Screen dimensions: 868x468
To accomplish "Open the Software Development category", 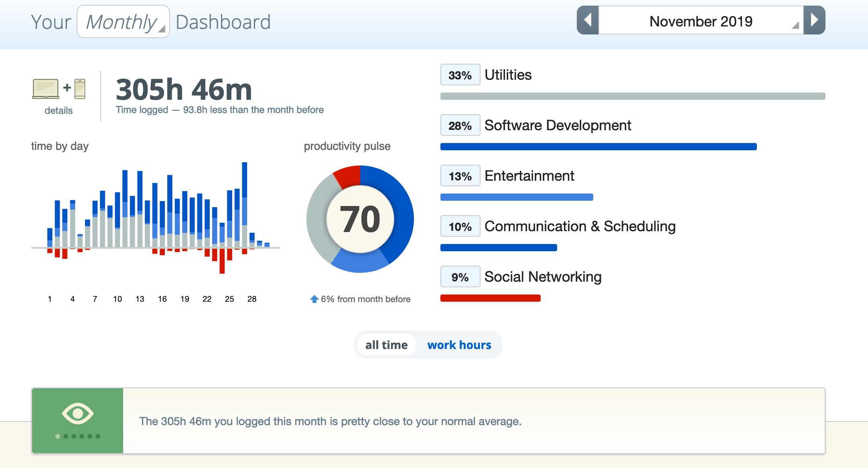I will tap(558, 125).
